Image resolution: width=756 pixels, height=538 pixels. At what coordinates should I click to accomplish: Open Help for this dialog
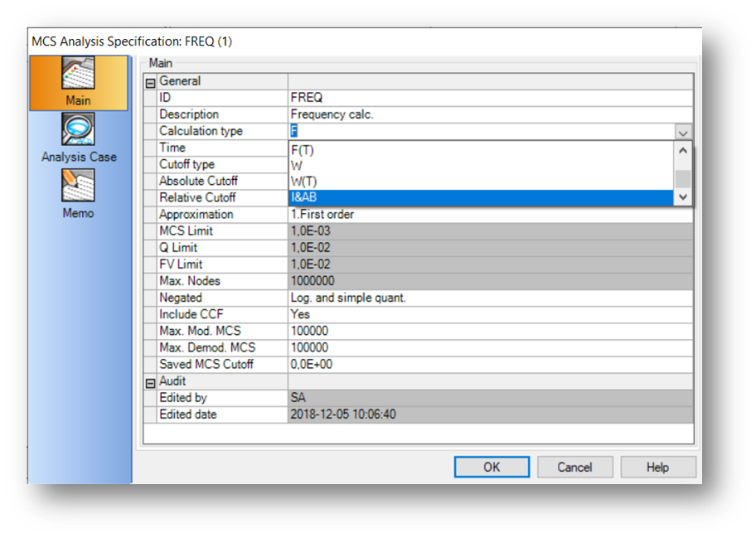point(657,467)
